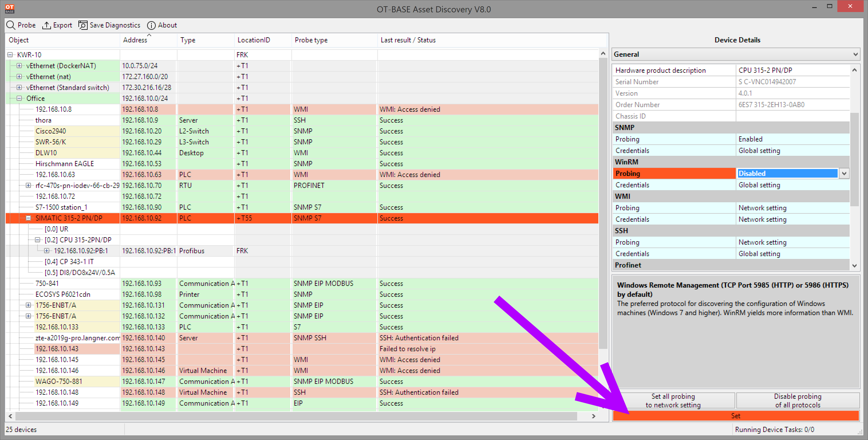
Task: Click the Export upload icon
Action: pyautogui.click(x=46, y=25)
